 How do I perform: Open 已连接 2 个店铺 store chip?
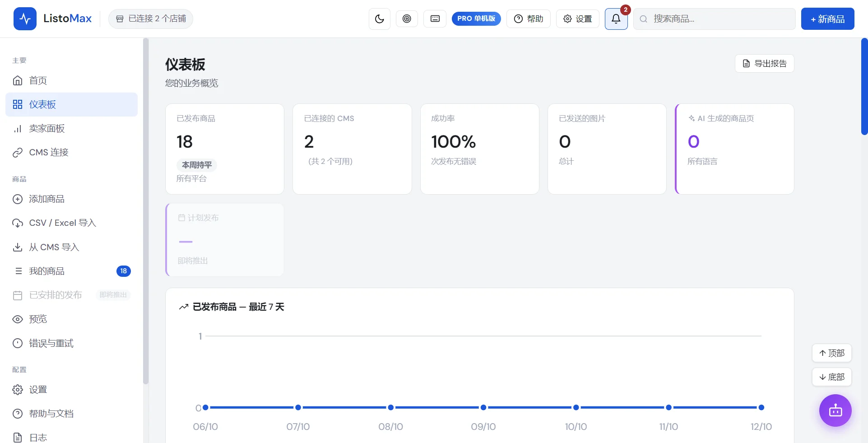click(151, 19)
